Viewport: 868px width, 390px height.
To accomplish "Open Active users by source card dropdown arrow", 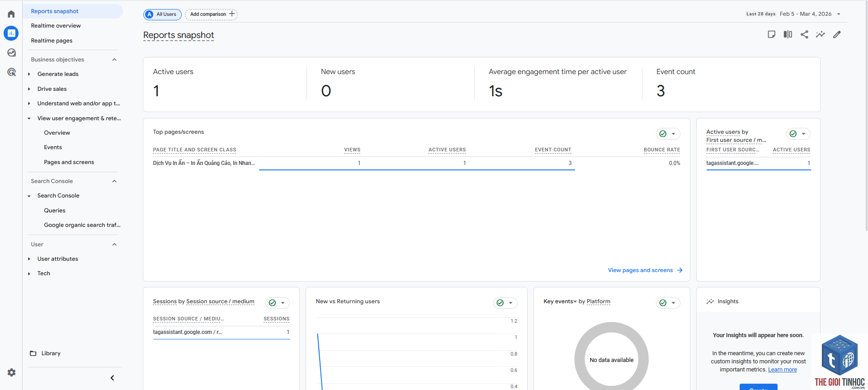I will [803, 134].
